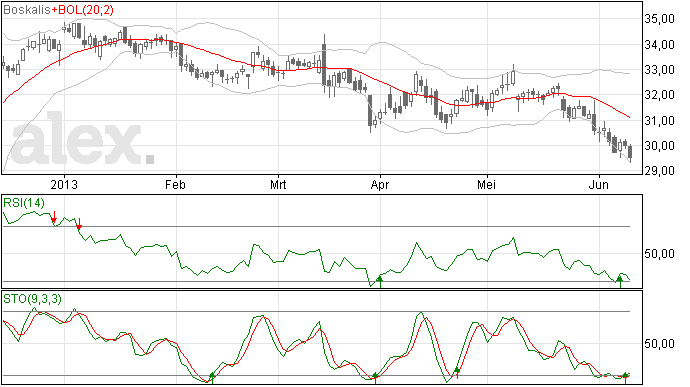
Task: Click the 35,00 price axis label
Action: coord(659,19)
